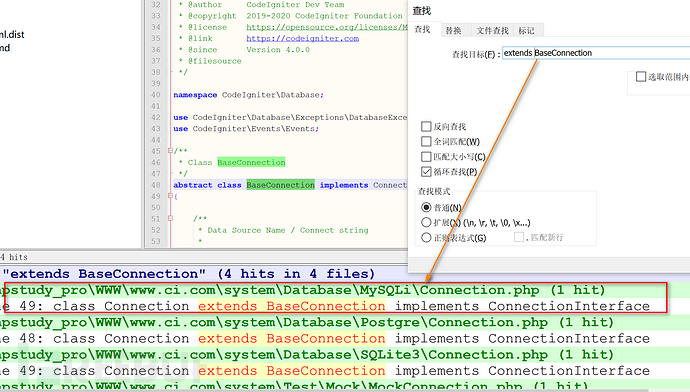This screenshot has width=690, height=392.
Task: Collapse the fold marker at line 45
Action: 170,151
